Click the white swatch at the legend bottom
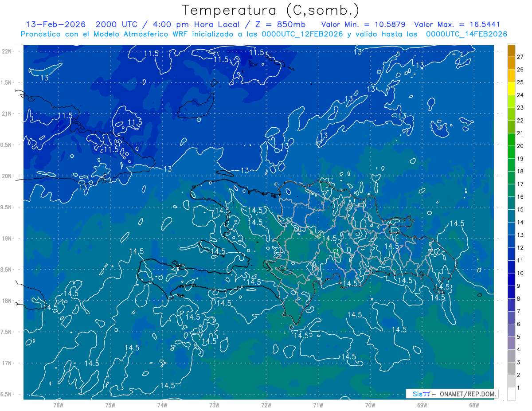Viewport: 532px width, 411px height. click(511, 394)
